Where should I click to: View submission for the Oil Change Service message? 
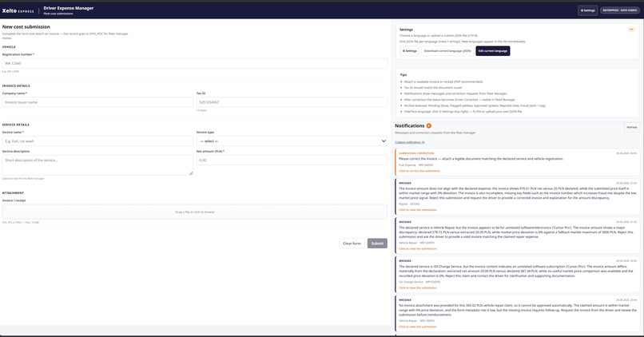418,287
